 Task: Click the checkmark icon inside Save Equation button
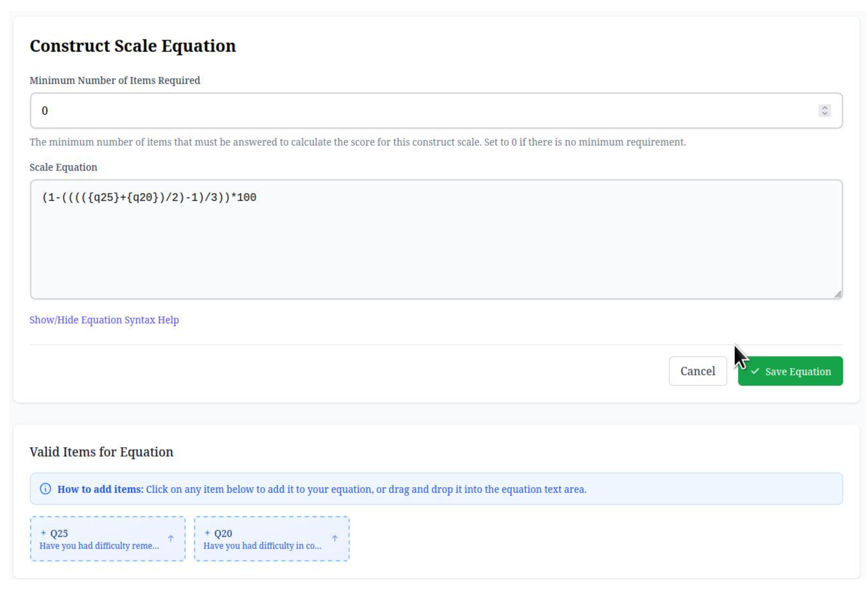756,371
